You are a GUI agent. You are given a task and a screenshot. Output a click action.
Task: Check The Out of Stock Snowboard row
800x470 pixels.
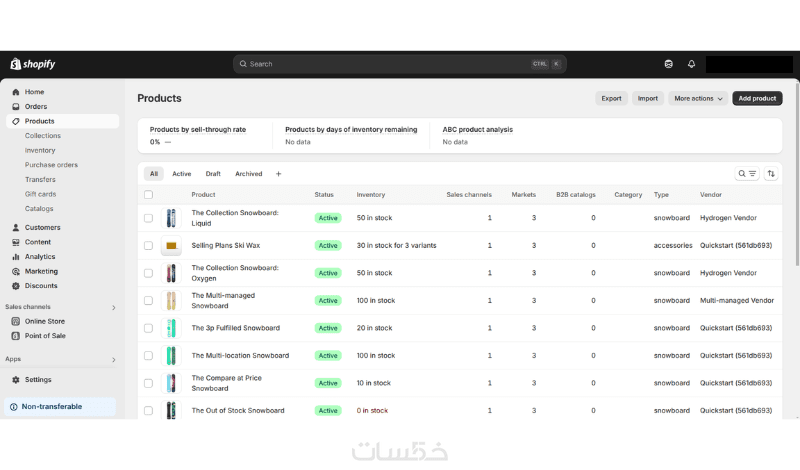click(x=148, y=411)
